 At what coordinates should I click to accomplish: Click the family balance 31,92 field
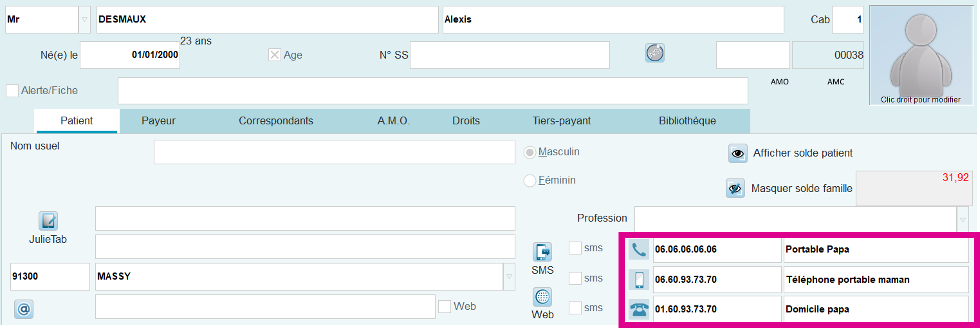[x=914, y=189]
